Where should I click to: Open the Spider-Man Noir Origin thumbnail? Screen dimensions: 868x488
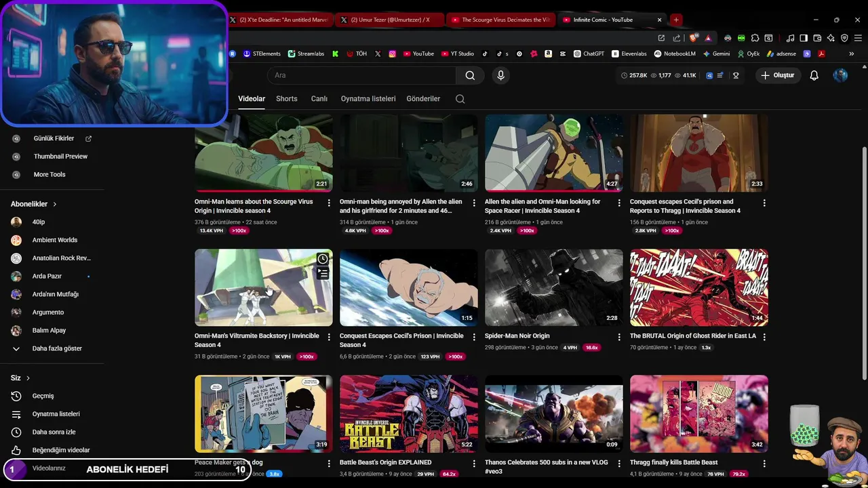coord(553,287)
